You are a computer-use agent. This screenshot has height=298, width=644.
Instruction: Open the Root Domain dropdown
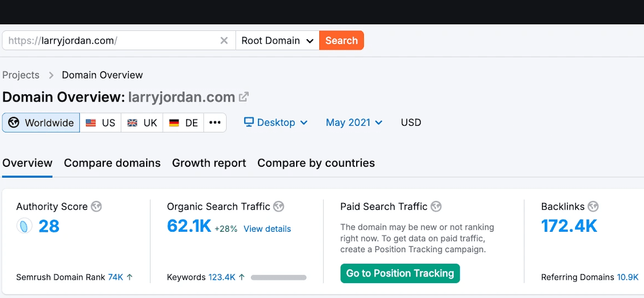[278, 40]
